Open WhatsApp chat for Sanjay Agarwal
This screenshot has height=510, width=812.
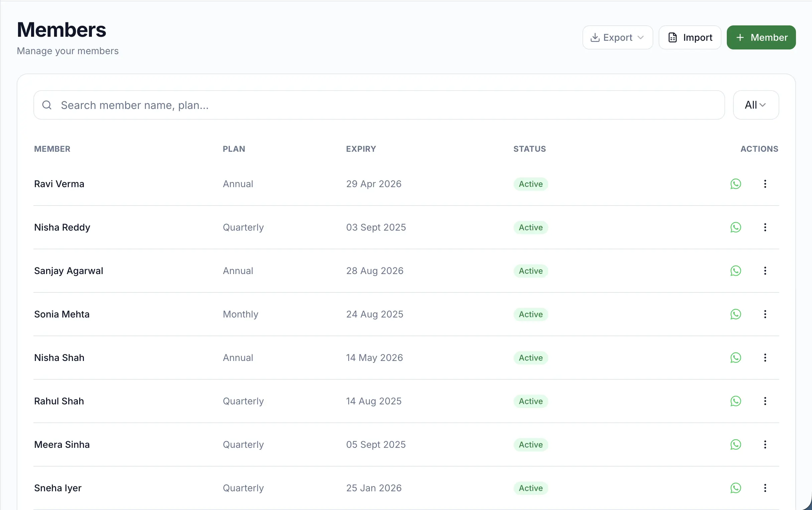click(x=735, y=271)
